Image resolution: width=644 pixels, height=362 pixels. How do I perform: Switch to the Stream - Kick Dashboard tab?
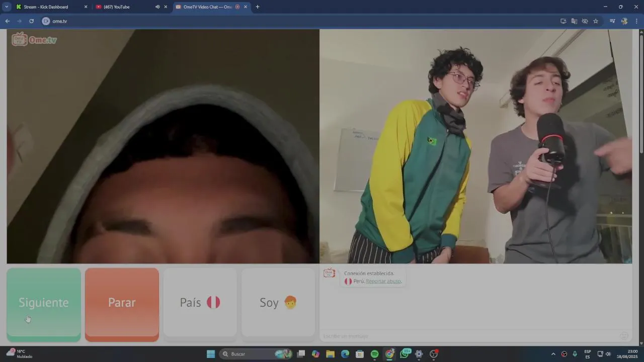46,7
